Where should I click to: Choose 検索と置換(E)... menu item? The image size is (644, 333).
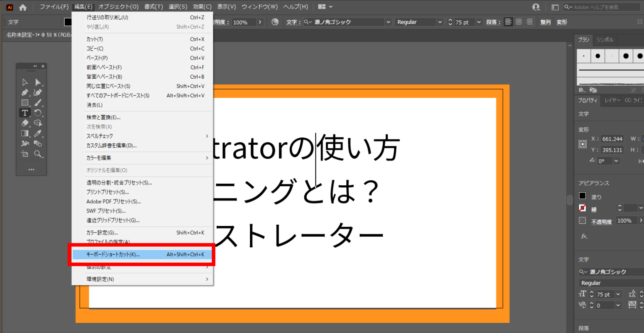point(142,117)
